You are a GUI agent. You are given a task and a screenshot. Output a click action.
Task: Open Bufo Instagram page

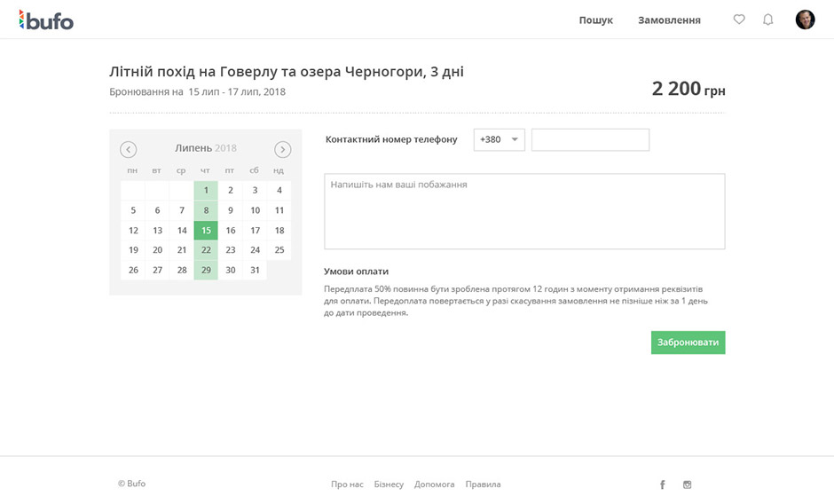(687, 484)
